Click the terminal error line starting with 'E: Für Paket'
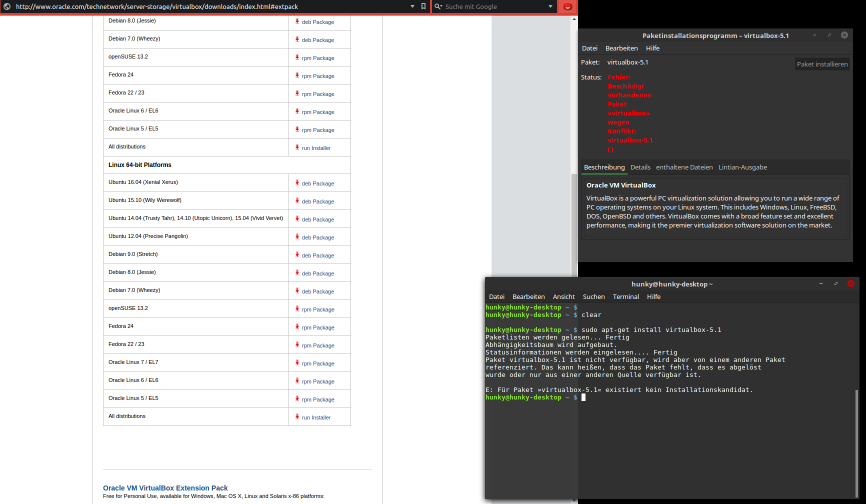Screen dimensions: 866x504 pos(619,390)
